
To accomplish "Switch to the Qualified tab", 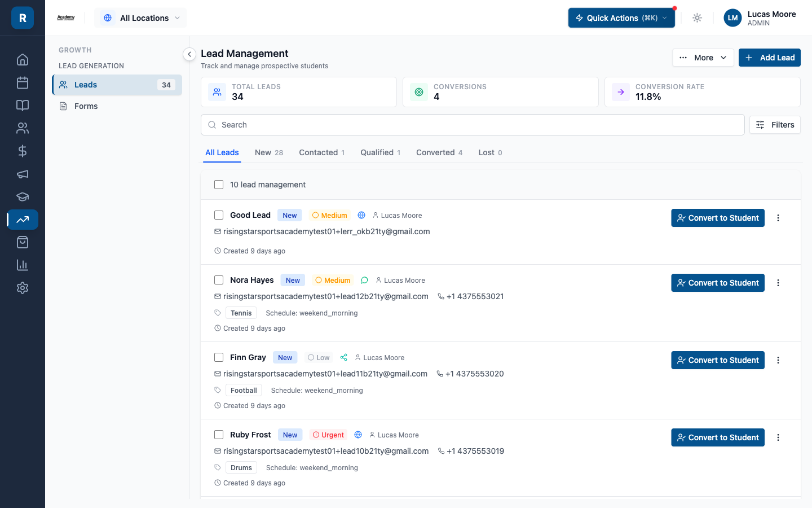I will tap(381, 152).
